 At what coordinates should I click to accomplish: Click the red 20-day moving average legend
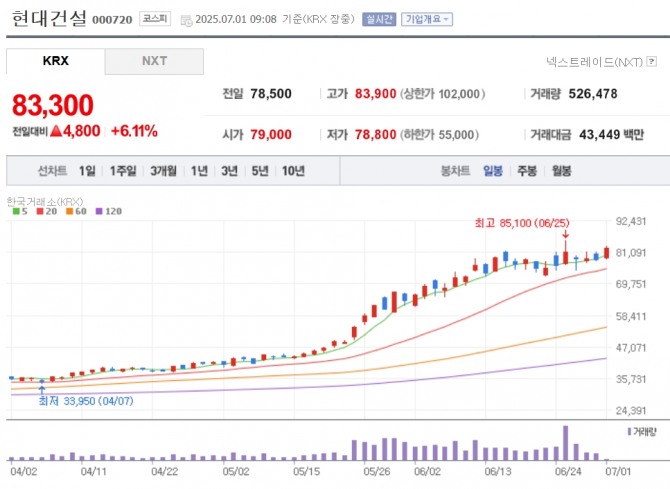tap(43, 212)
